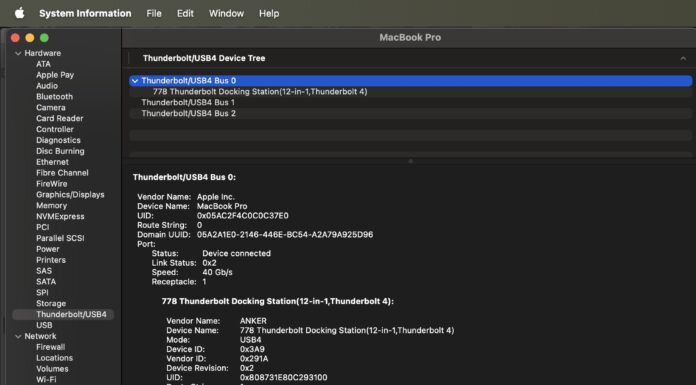Click the UID value 0x05AC2F4C0C0C37E0

coord(242,216)
